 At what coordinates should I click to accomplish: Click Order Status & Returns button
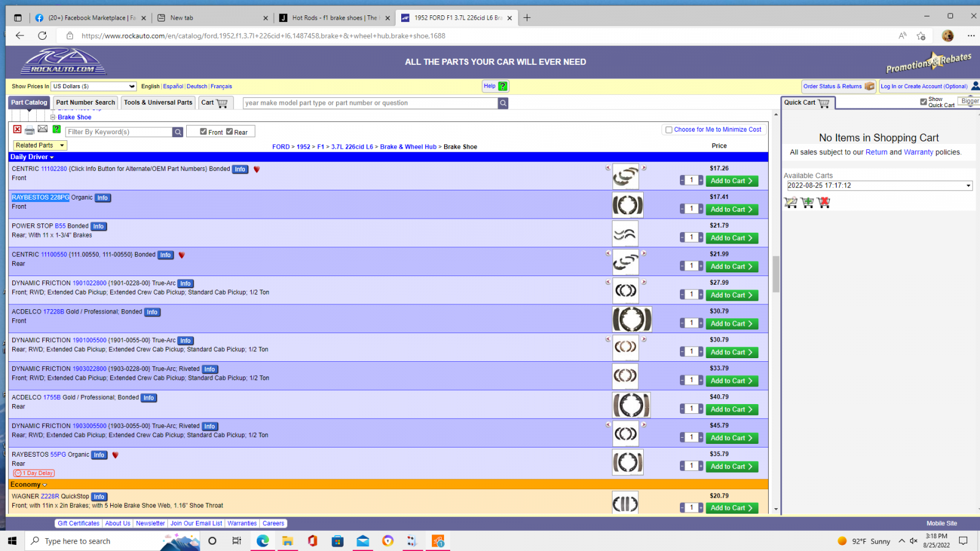click(x=839, y=86)
